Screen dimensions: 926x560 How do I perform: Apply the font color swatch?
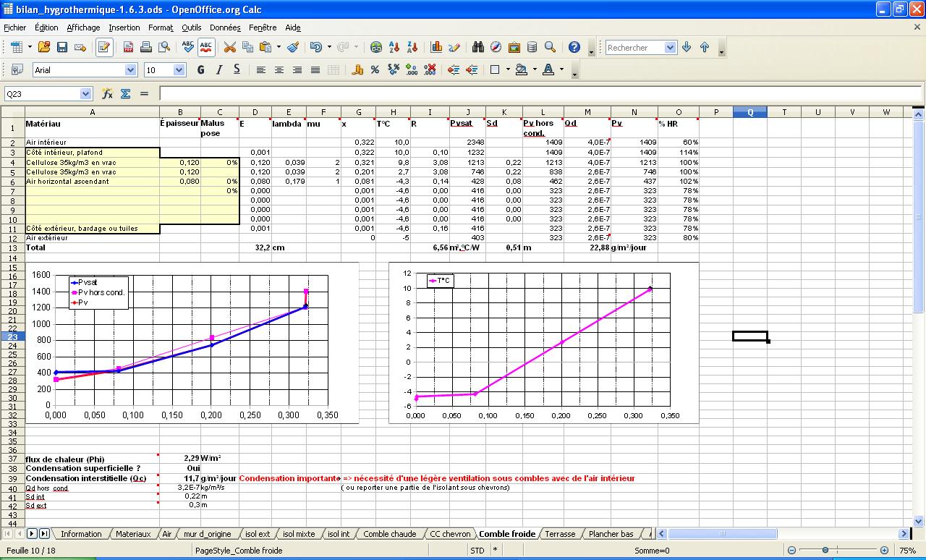[548, 69]
